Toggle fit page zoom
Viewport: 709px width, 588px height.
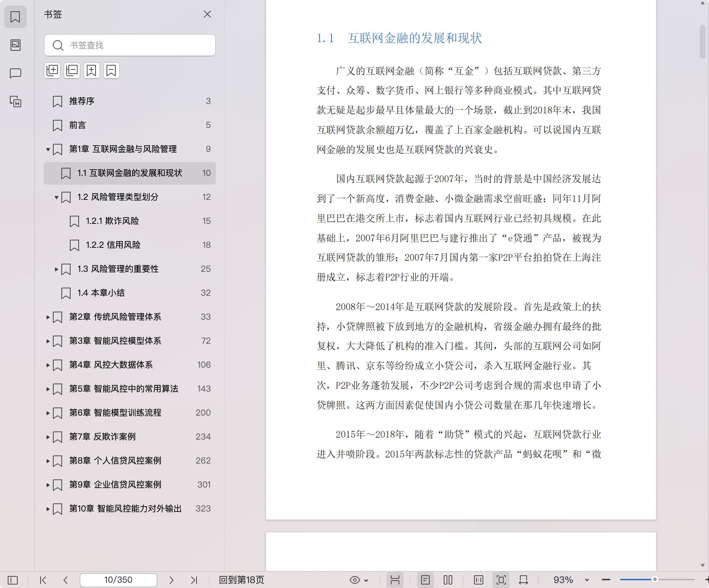click(x=501, y=580)
